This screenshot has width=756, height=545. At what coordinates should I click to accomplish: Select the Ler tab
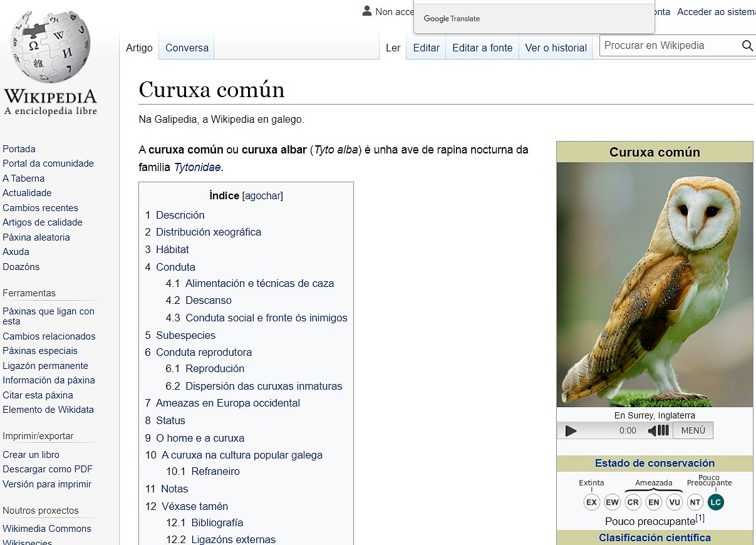393,48
